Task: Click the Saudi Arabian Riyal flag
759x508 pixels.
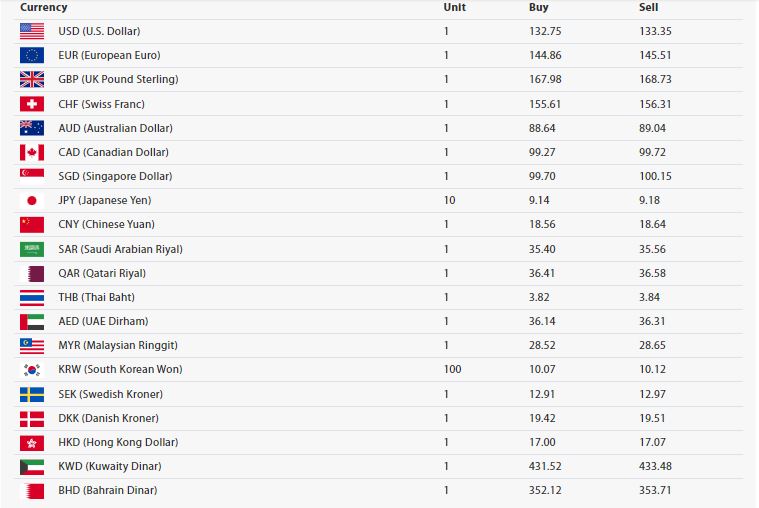Action: [x=32, y=249]
